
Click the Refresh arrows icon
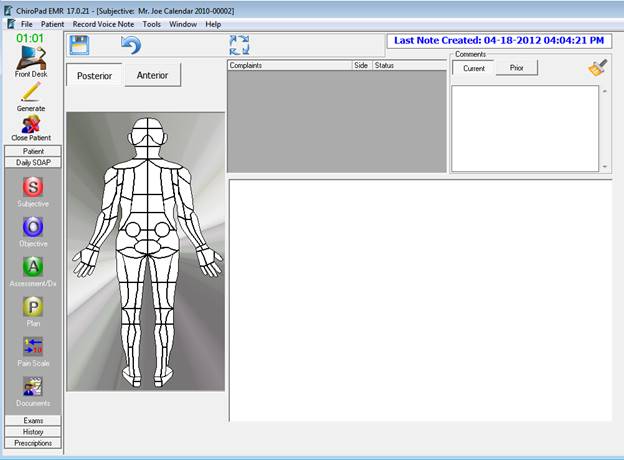point(239,45)
